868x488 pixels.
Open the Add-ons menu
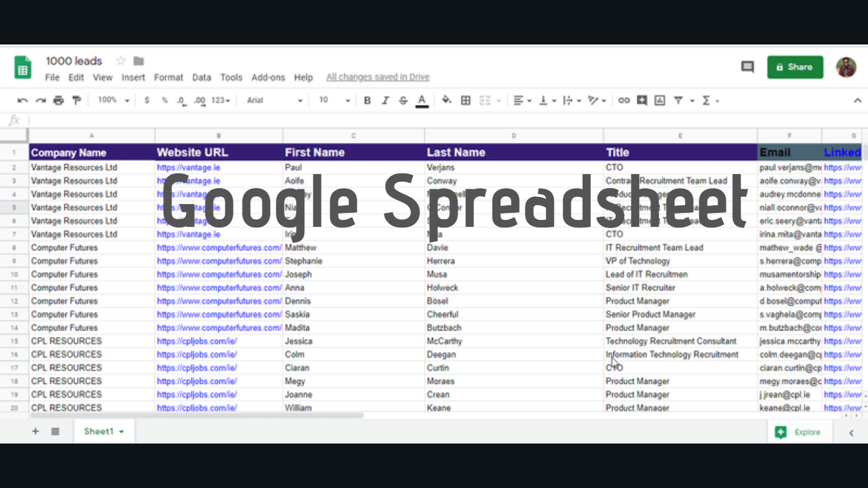tap(268, 77)
